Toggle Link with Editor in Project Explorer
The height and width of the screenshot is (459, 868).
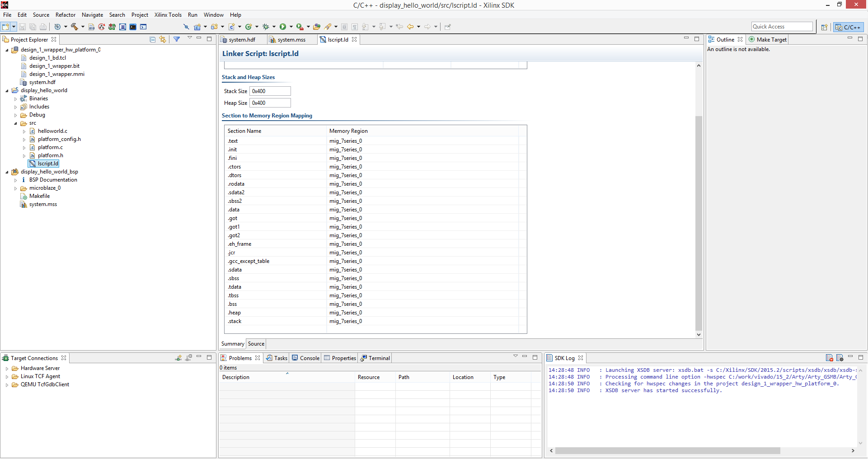163,39
